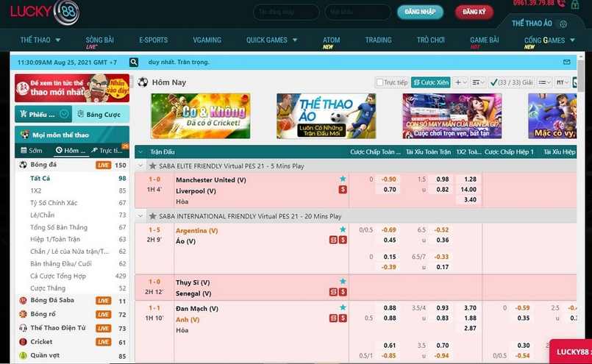
Task: Click the ĐĂNG NHẬP login button
Action: coord(420,12)
